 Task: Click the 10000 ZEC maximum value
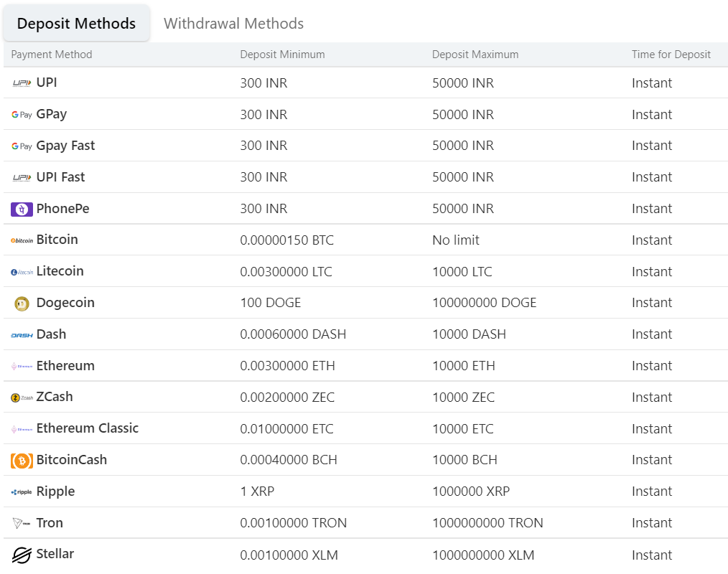tap(463, 397)
